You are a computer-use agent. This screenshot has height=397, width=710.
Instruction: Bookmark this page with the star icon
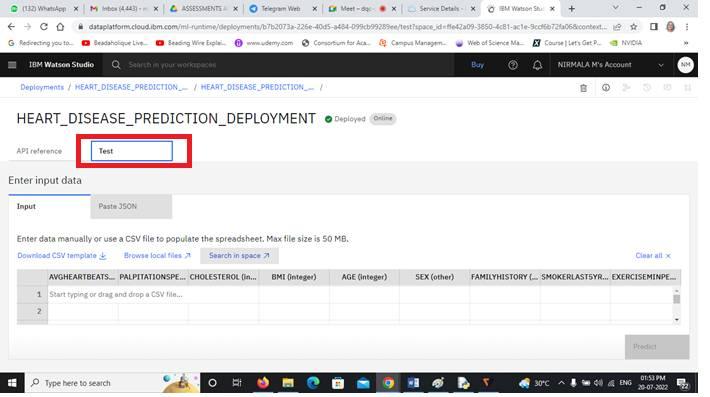click(x=633, y=27)
